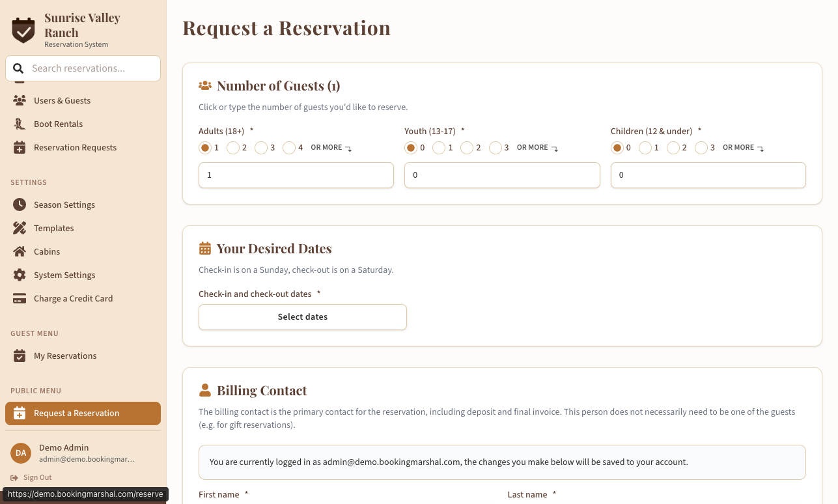Click the Billing Contact person icon
The image size is (838, 504).
pos(205,390)
